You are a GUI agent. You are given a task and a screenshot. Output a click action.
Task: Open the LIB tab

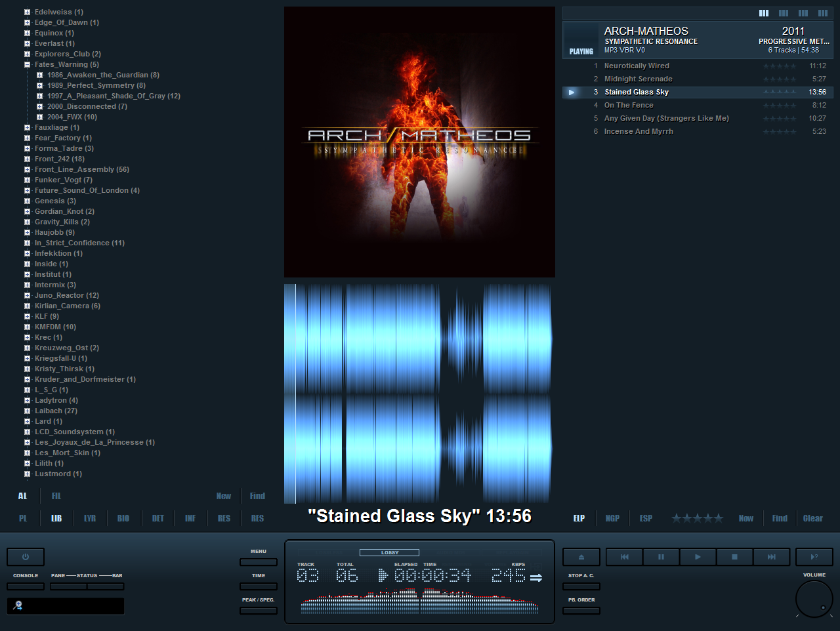[56, 519]
